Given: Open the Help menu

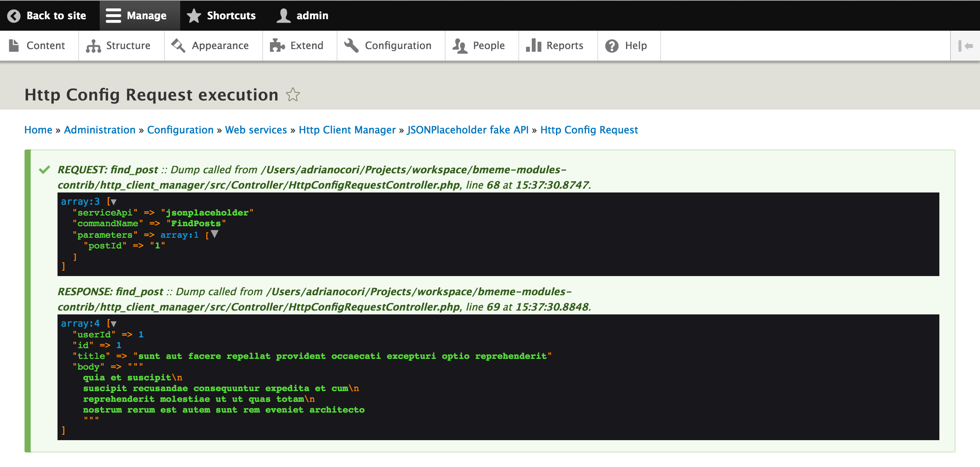Looking at the screenshot, I should point(629,46).
